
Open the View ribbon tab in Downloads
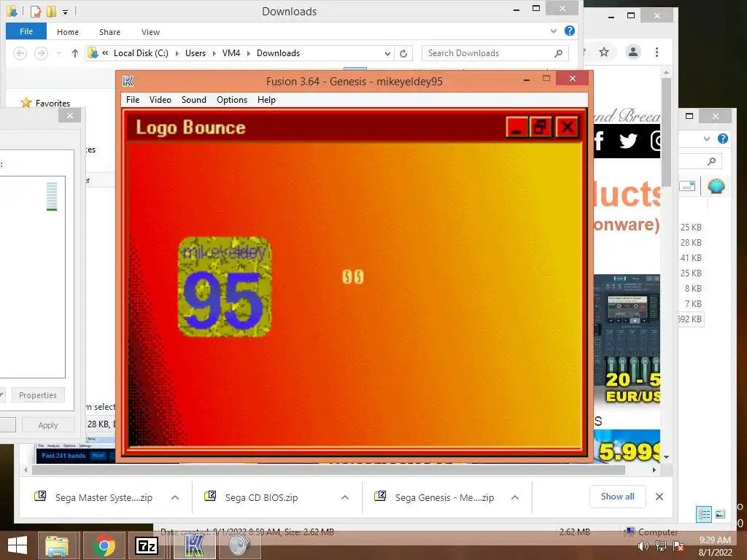pyautogui.click(x=150, y=32)
